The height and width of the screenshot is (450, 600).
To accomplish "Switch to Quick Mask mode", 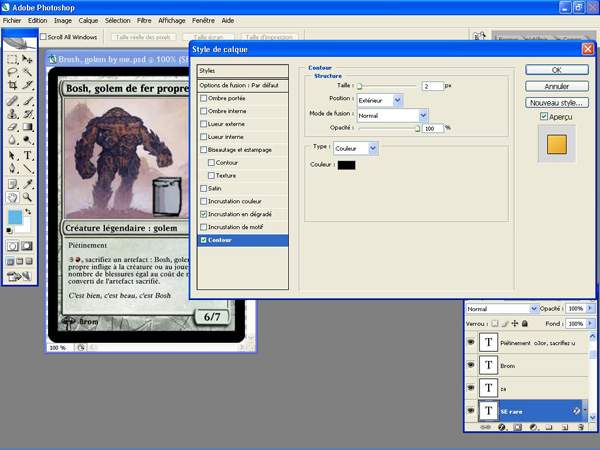I will pyautogui.click(x=26, y=246).
